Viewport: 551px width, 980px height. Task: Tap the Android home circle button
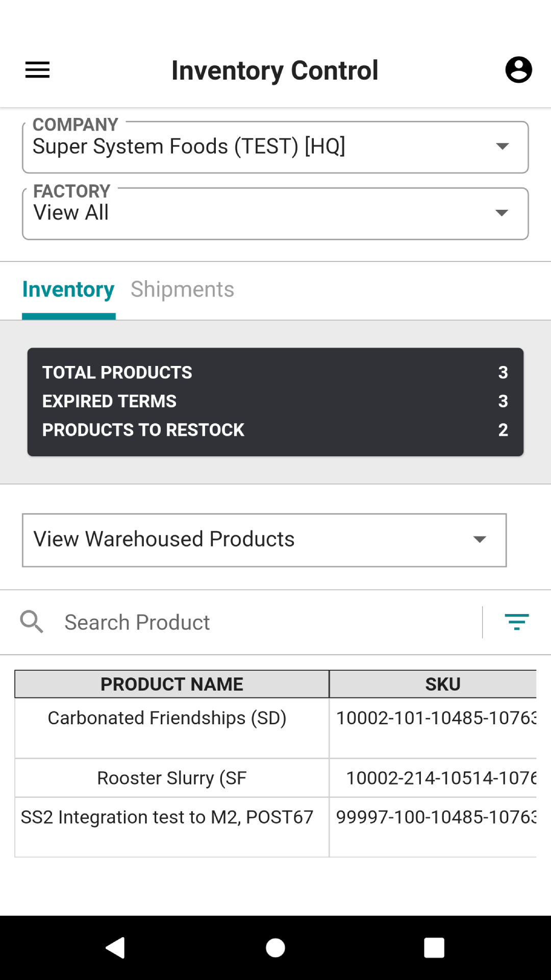click(275, 948)
